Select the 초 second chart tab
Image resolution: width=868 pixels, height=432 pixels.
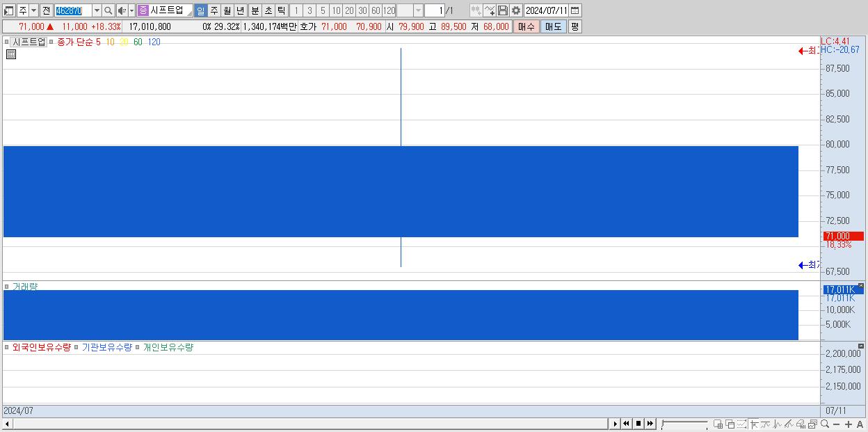268,10
